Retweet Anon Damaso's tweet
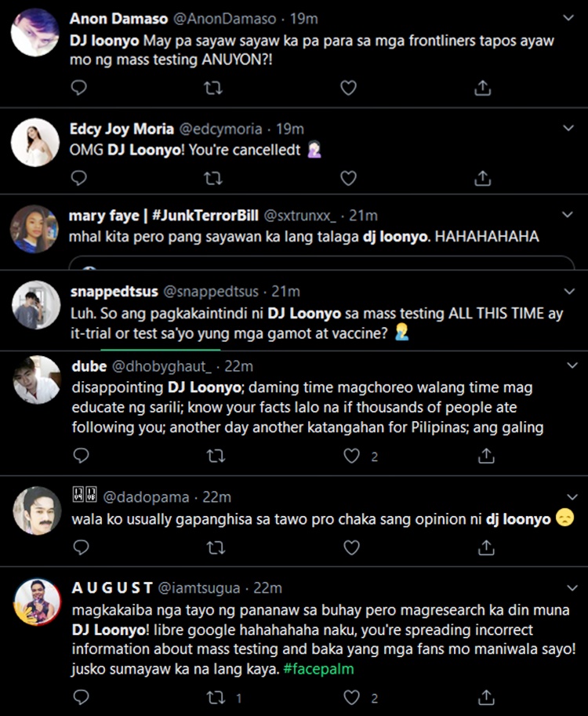Viewport: 588px width, 716px height. tap(213, 88)
